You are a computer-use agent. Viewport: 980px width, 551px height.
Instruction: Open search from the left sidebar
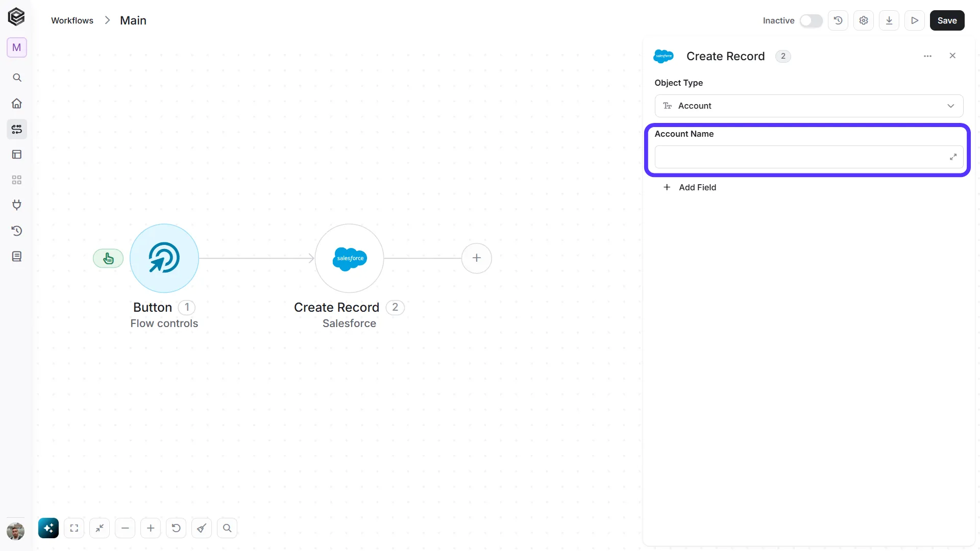point(17,78)
